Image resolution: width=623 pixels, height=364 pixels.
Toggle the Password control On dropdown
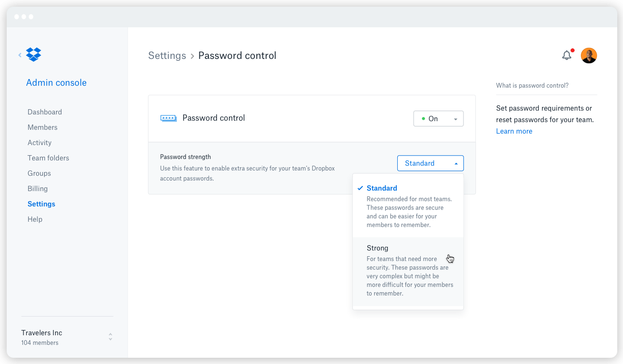pyautogui.click(x=438, y=119)
